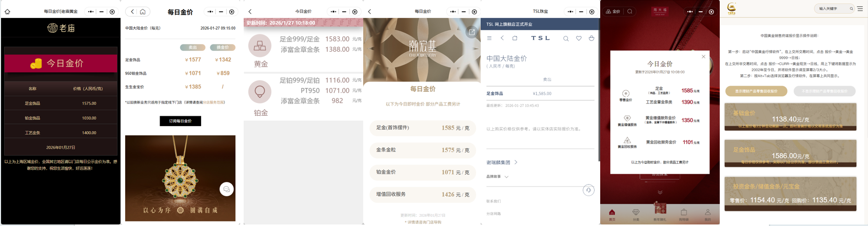Image resolution: width=868 pixels, height=226 pixels.
Task: Select the 卖出 pill in the 每日金价 window
Action: 192,47
